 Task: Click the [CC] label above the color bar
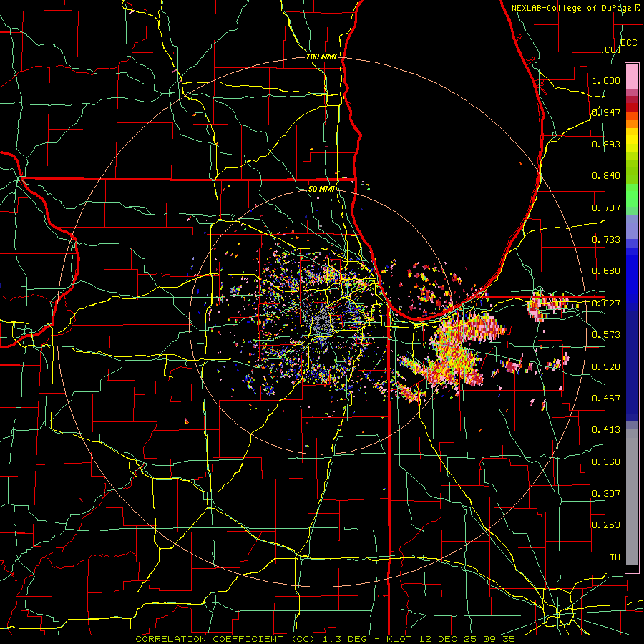point(610,49)
